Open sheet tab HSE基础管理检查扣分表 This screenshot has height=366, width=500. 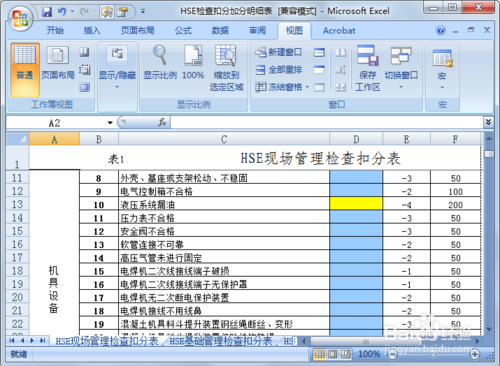[x=221, y=341]
